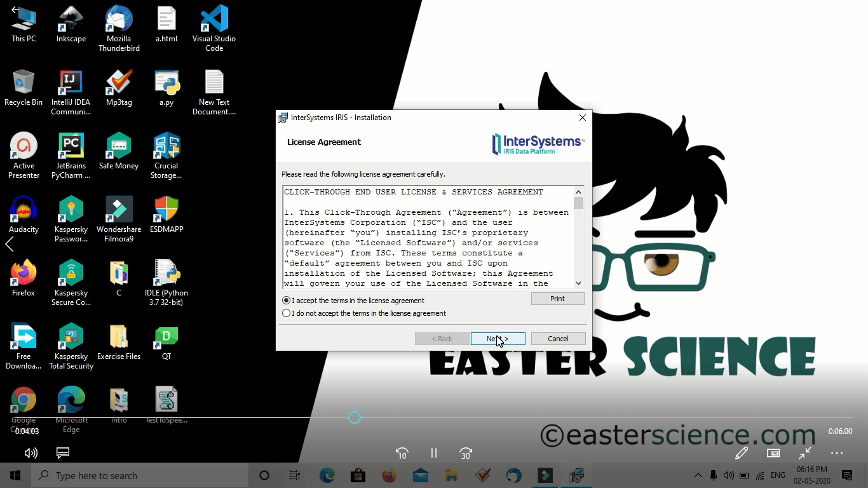This screenshot has height=488, width=868.
Task: Select 'I do not accept the terms' option
Action: pyautogui.click(x=287, y=313)
